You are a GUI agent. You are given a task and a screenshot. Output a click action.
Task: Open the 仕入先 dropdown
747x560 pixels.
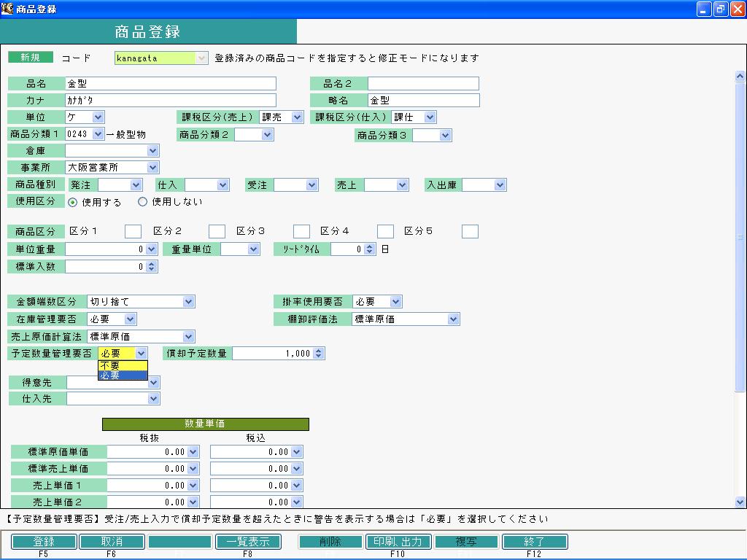click(153, 399)
